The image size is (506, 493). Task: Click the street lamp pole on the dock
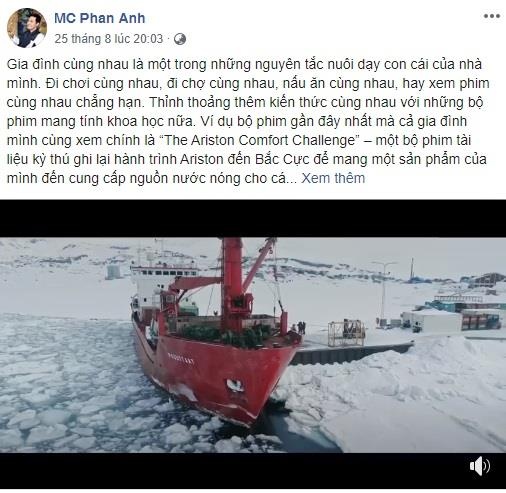pos(384,292)
